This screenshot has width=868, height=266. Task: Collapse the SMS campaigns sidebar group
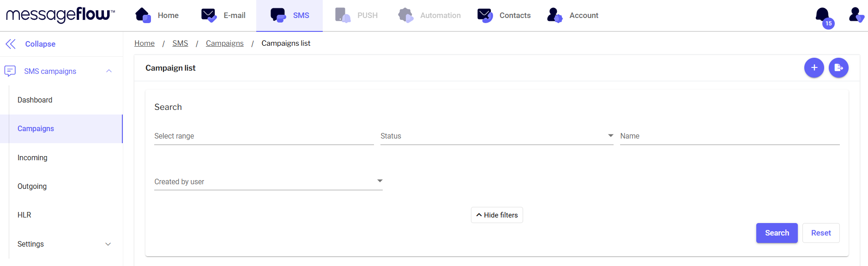tap(109, 71)
